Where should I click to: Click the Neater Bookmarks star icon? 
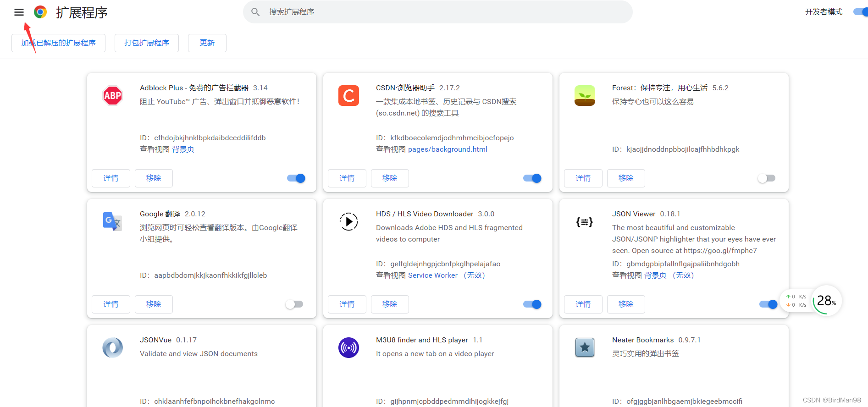[x=585, y=348]
